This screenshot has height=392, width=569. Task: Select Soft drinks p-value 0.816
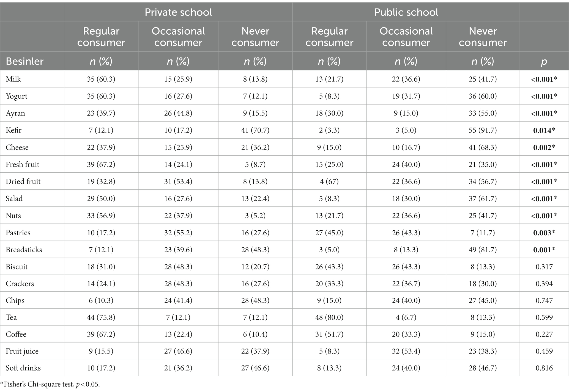(544, 368)
